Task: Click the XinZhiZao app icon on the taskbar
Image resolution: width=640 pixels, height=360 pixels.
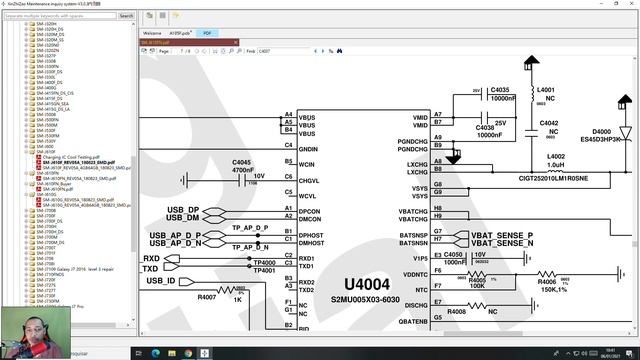Action: pos(204,353)
